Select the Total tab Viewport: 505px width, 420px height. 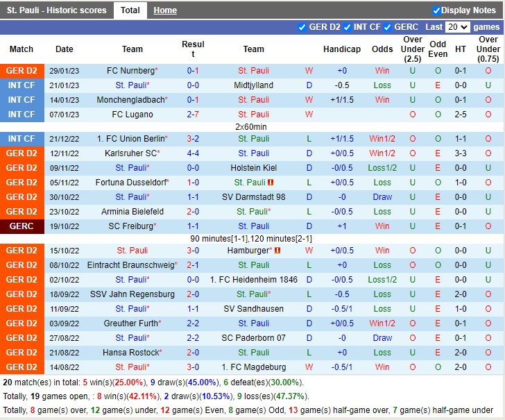130,10
